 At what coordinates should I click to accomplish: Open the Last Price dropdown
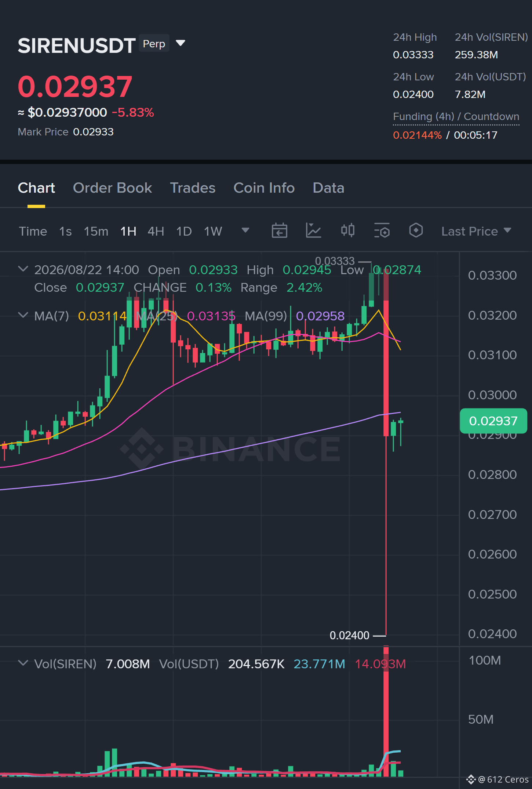click(476, 231)
